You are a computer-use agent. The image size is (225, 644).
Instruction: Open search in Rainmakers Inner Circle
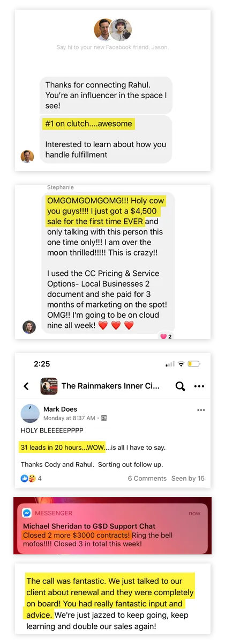click(180, 386)
